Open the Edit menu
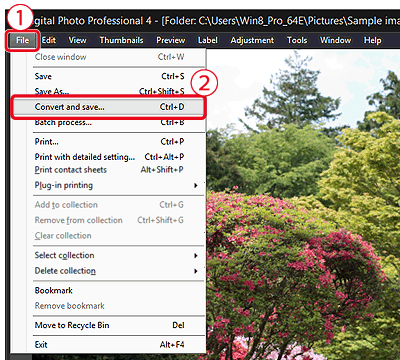Screen dimensions: 400x360 pos(49,40)
